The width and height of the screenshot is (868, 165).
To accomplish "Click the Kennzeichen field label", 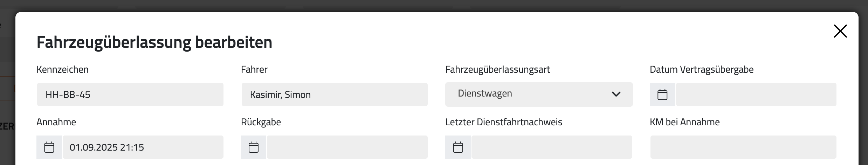I will [62, 70].
